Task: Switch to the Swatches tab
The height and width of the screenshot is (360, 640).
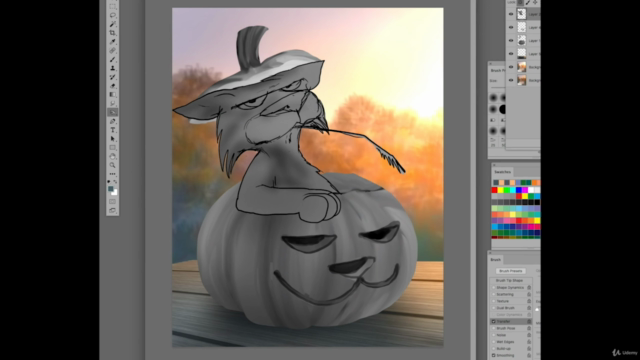Action: (502, 172)
